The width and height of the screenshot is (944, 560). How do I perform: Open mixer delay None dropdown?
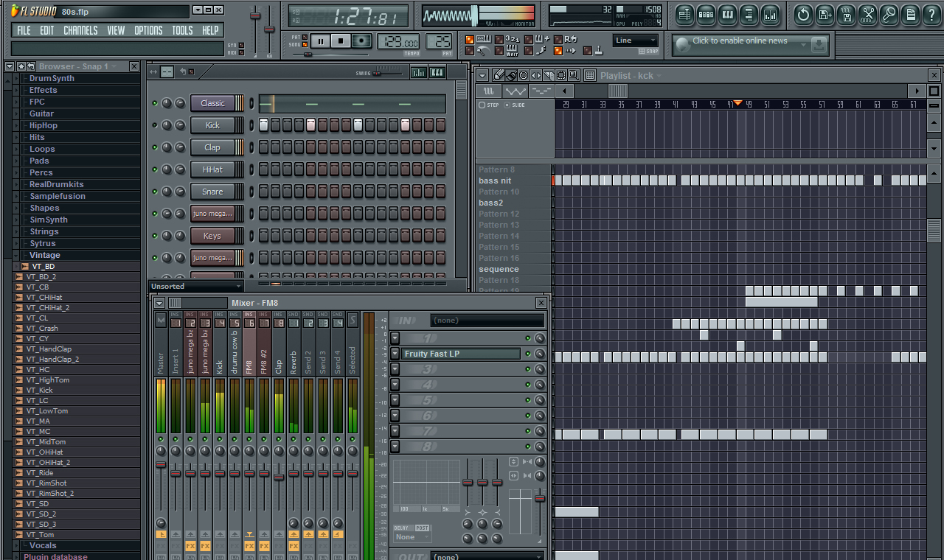(x=412, y=537)
